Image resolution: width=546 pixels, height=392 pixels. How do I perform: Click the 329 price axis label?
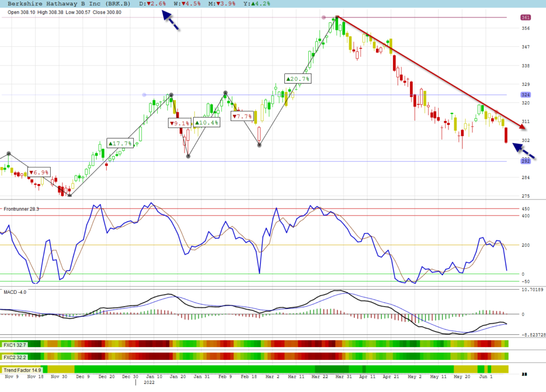tap(525, 84)
